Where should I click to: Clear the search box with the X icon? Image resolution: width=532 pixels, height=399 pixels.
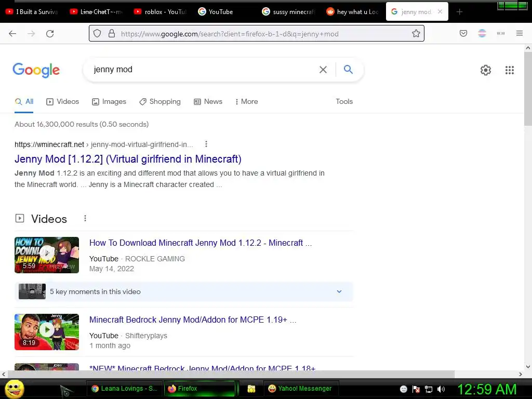[x=323, y=70]
